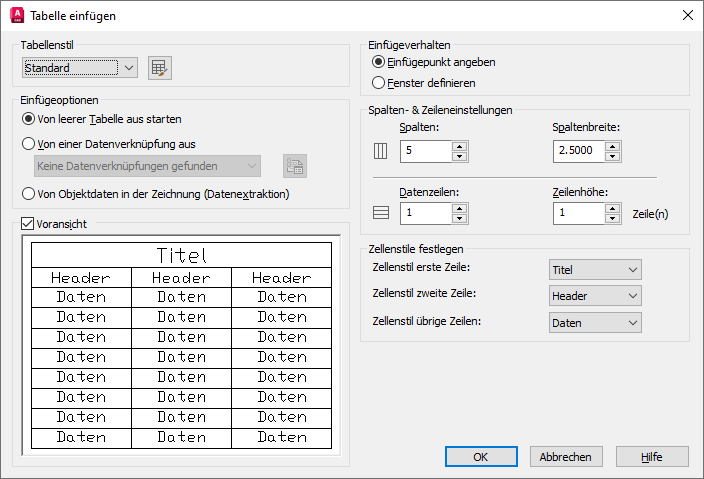
Task: Select Fenster definieren radio button
Action: coord(378,83)
